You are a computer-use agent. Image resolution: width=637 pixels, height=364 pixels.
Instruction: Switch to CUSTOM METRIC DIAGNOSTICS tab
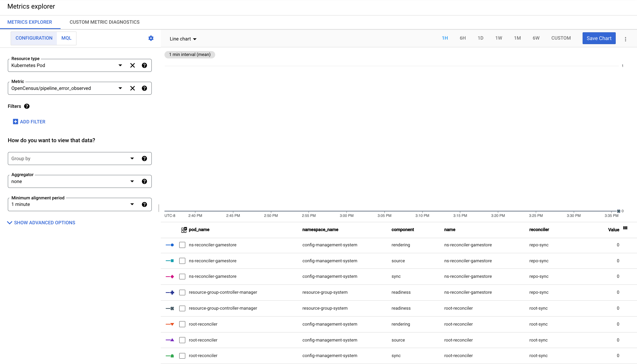105,22
